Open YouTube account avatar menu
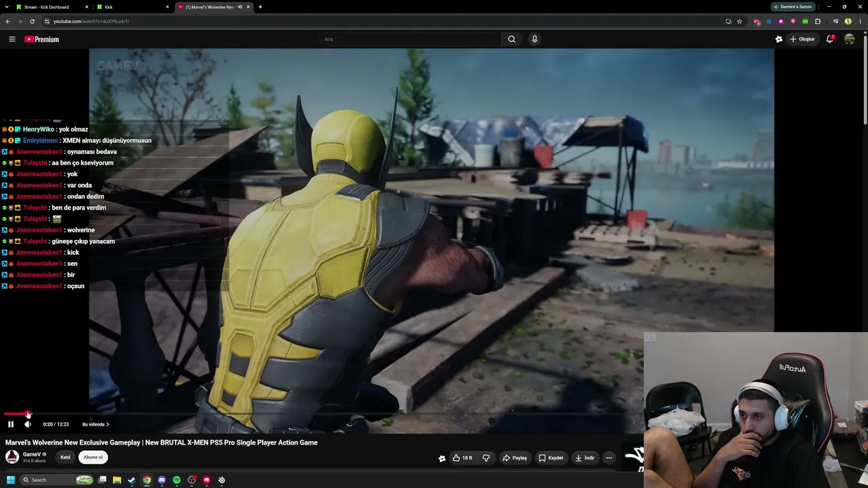868x488 pixels. tap(849, 39)
